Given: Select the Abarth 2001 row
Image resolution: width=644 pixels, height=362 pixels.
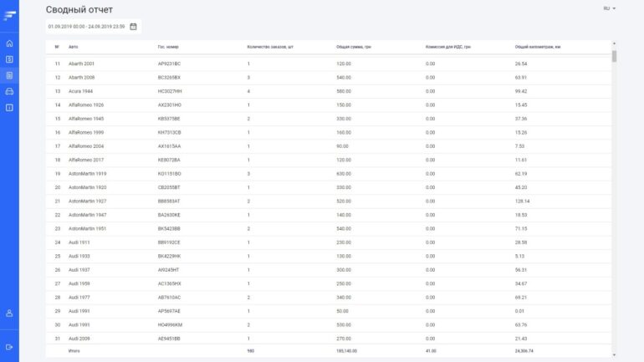Looking at the screenshot, I should pos(329,64).
